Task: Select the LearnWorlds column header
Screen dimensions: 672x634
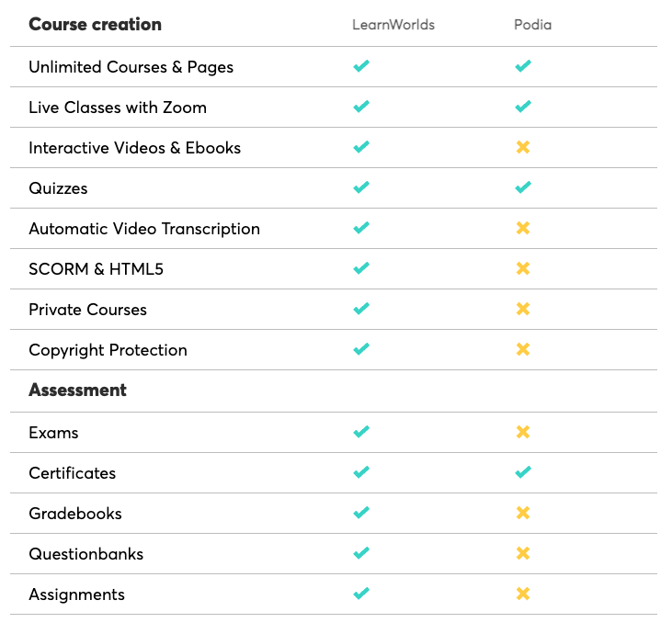Action: [393, 25]
